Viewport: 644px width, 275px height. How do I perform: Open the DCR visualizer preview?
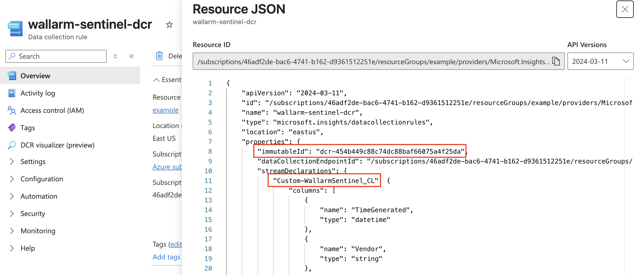(57, 145)
